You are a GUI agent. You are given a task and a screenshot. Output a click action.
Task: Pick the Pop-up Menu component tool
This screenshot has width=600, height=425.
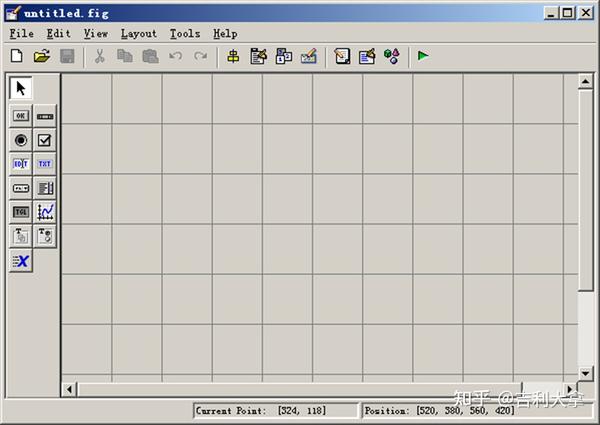(x=21, y=188)
